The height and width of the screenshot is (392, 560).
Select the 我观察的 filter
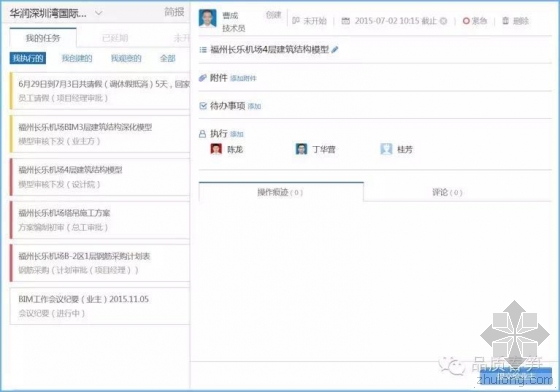pyautogui.click(x=126, y=58)
